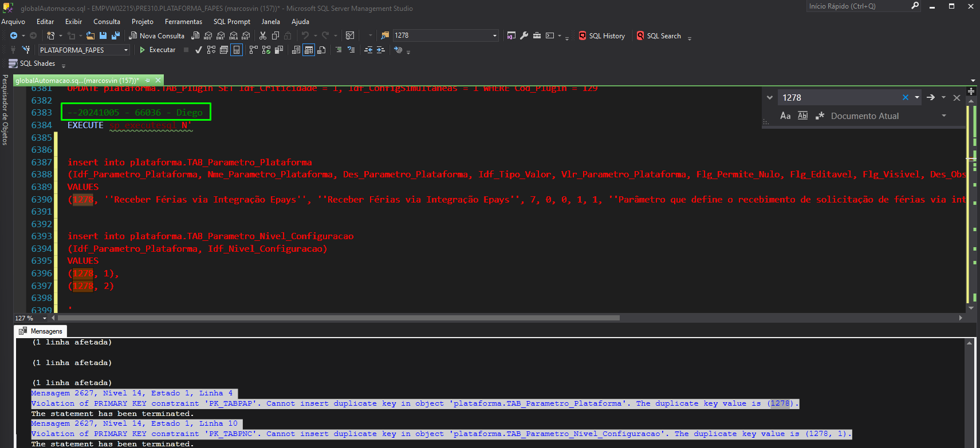Click the toolbox icon
Image resolution: width=980 pixels, height=448 pixels.
[537, 35]
